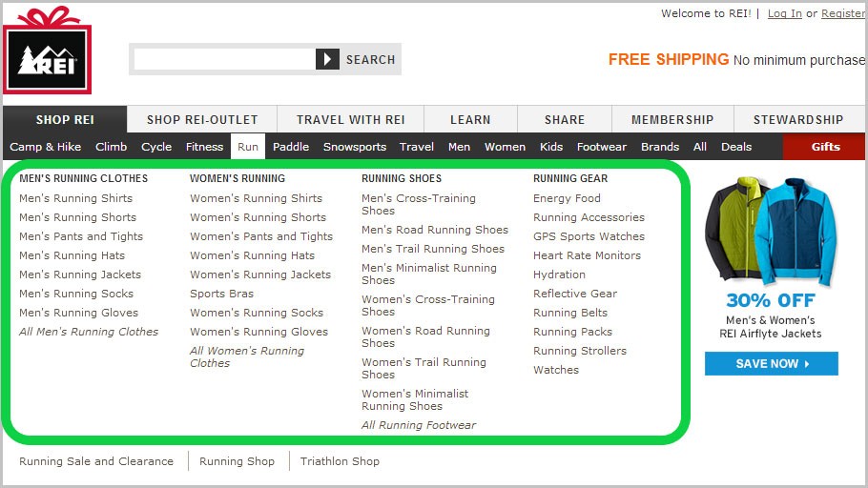Click the Airflyte jackets promo image
This screenshot has height=488, width=868.
771,232
